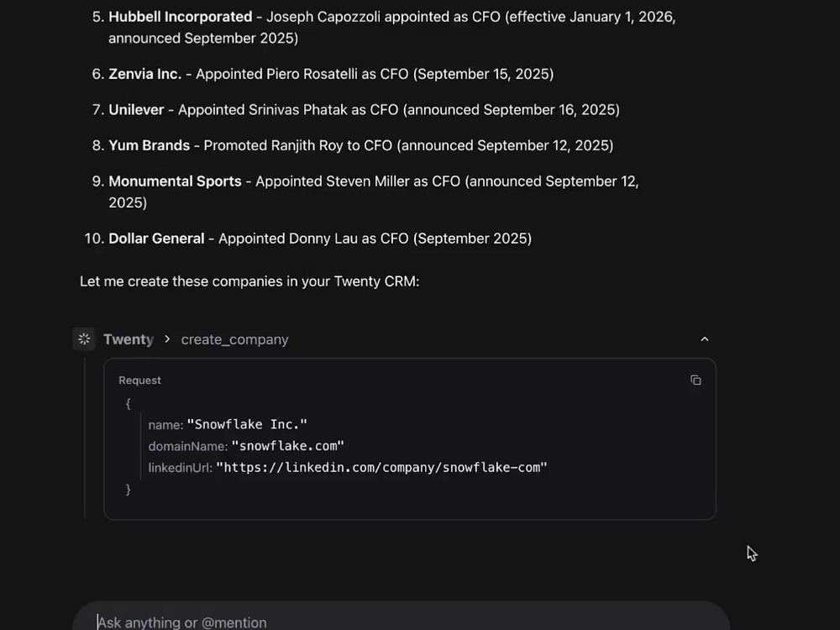Click the Dollar General list entry
This screenshot has height=630, width=840.
[156, 239]
